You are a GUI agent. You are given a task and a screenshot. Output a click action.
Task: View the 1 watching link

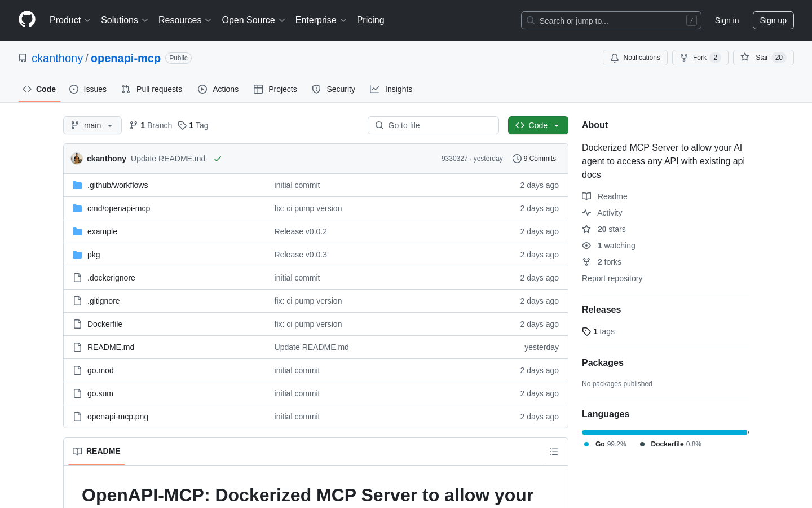(x=609, y=246)
